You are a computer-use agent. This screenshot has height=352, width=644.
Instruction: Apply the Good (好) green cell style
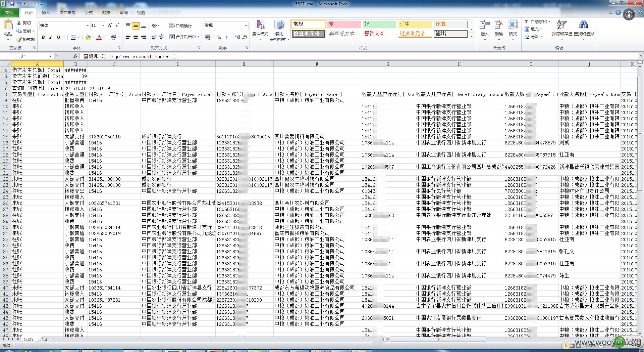(x=380, y=24)
